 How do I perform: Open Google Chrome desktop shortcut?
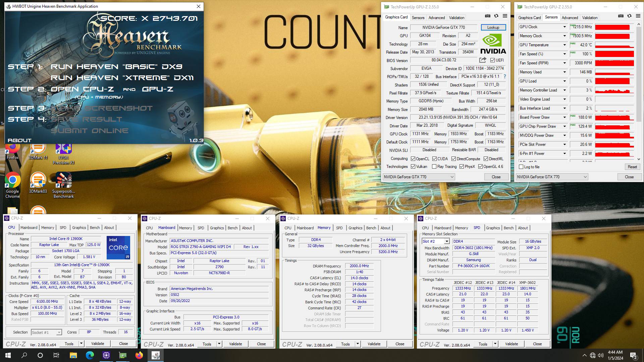pos(12,185)
